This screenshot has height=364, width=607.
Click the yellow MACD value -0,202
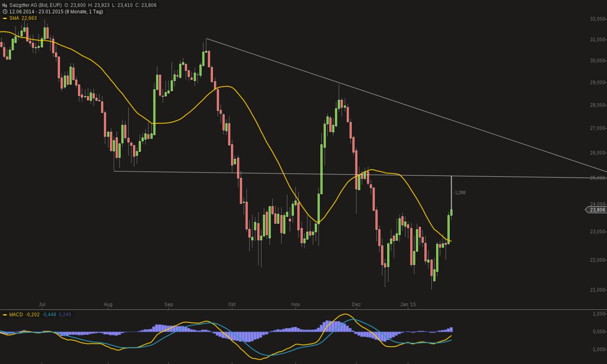point(33,315)
